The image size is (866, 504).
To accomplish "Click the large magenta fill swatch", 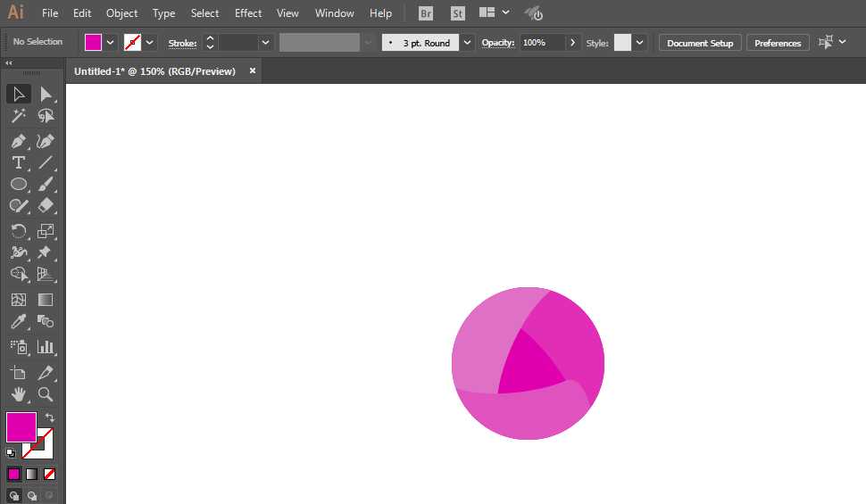I will coord(21,426).
